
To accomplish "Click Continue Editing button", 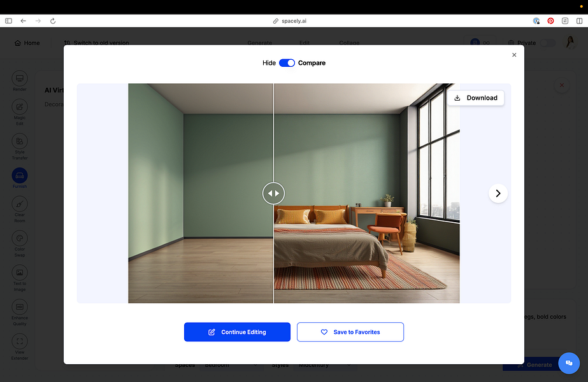I will [x=237, y=332].
